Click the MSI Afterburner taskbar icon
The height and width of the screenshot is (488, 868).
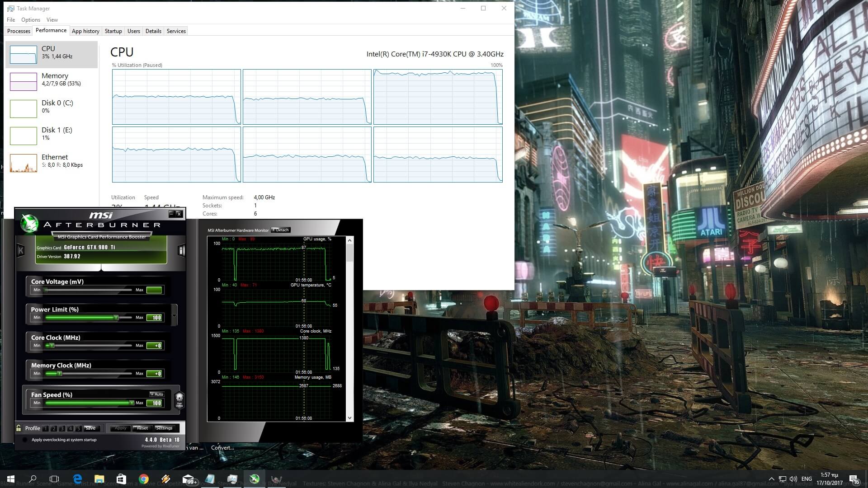pos(255,479)
